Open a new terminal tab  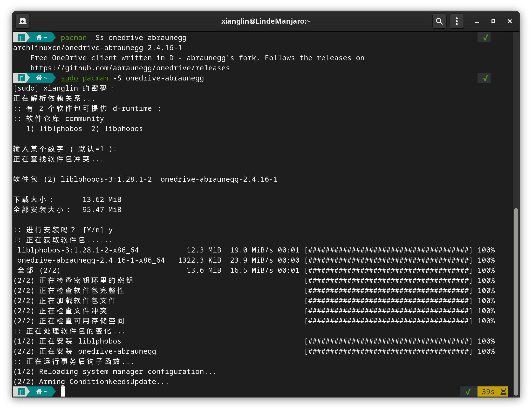pyautogui.click(x=23, y=21)
